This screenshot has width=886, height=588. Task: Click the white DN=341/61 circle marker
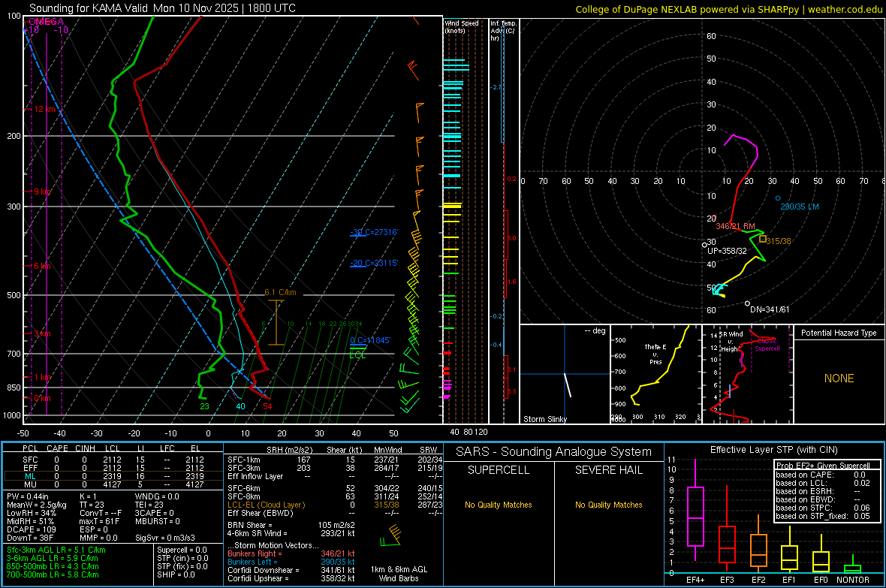(x=747, y=303)
